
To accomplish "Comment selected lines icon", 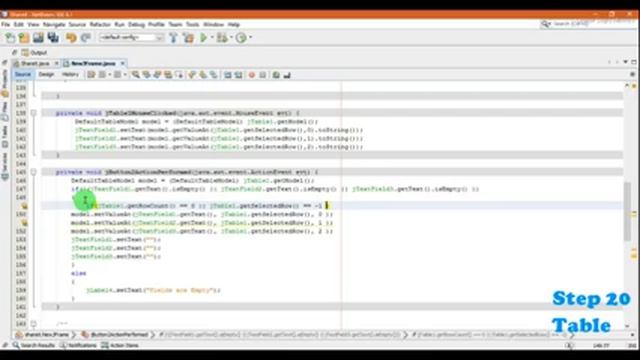I will pyautogui.click(x=276, y=75).
